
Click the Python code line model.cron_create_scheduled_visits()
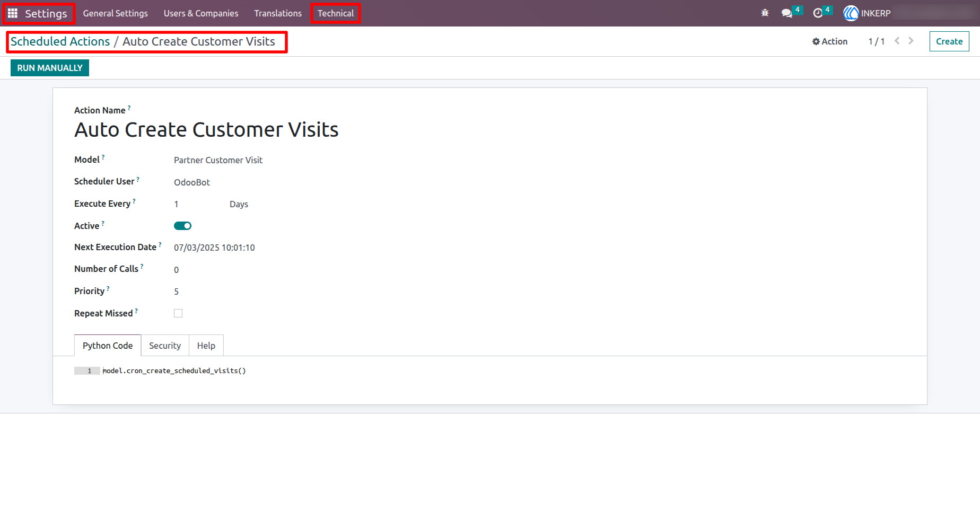point(174,370)
